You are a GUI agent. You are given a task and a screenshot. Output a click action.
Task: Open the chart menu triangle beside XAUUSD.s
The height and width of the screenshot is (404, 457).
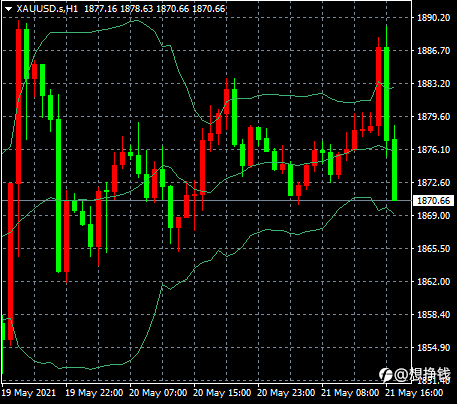point(8,9)
